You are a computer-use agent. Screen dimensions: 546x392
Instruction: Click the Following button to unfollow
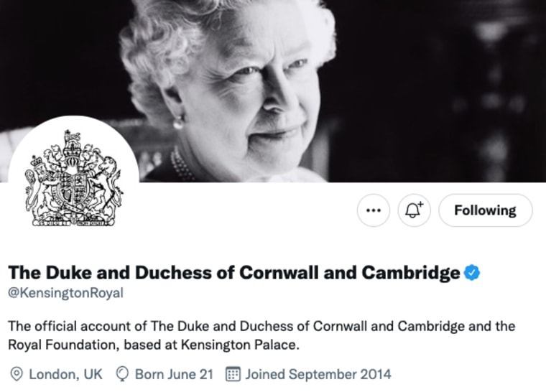tap(486, 210)
